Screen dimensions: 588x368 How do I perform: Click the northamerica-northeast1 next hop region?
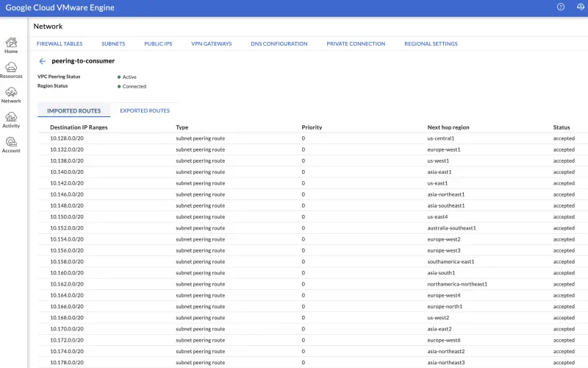457,284
